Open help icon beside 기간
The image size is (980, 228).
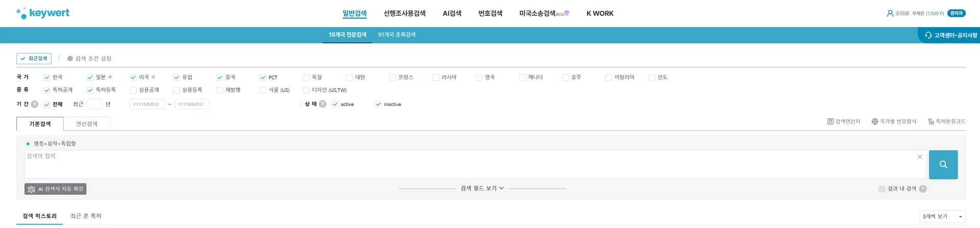(x=34, y=104)
